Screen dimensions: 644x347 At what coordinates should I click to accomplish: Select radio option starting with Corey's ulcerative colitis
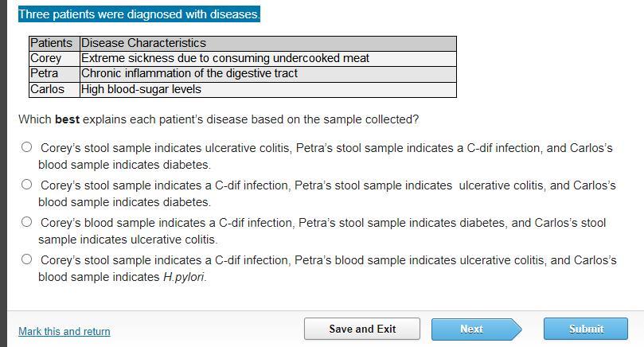[27, 147]
